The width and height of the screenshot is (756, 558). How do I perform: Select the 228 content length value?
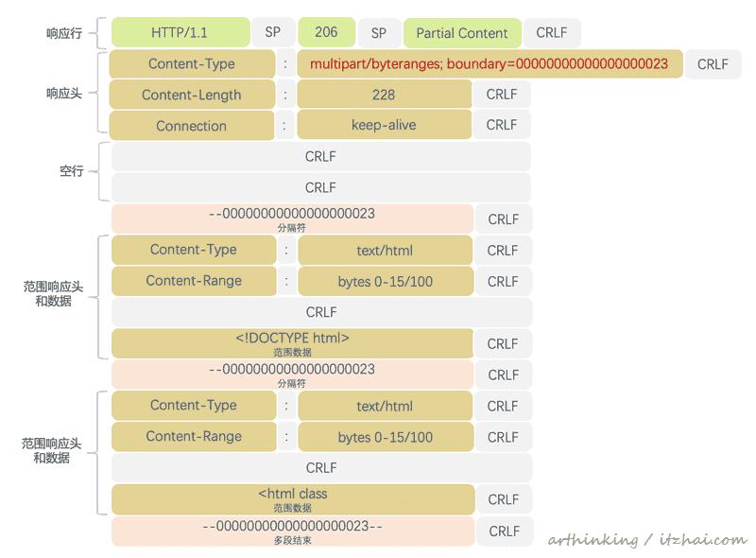(x=384, y=95)
